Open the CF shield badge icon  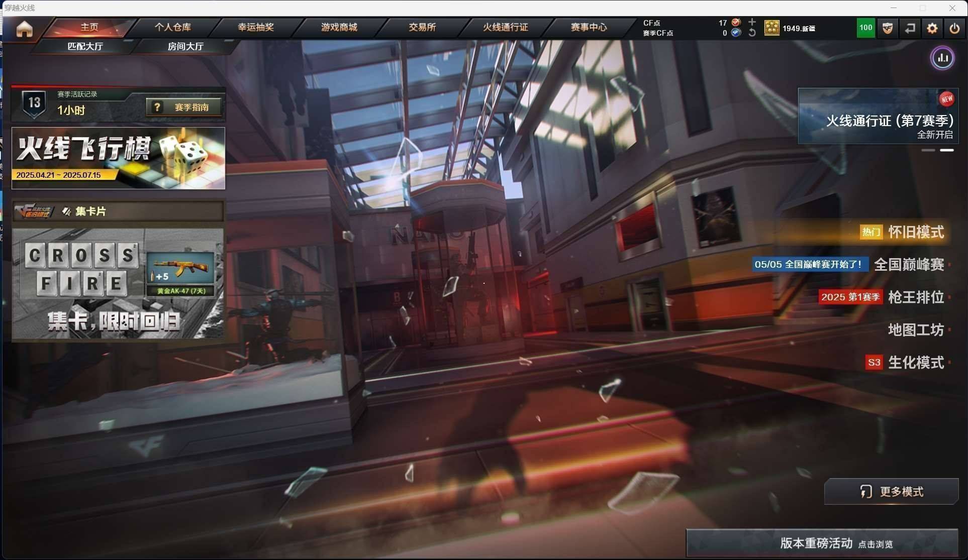tap(888, 28)
